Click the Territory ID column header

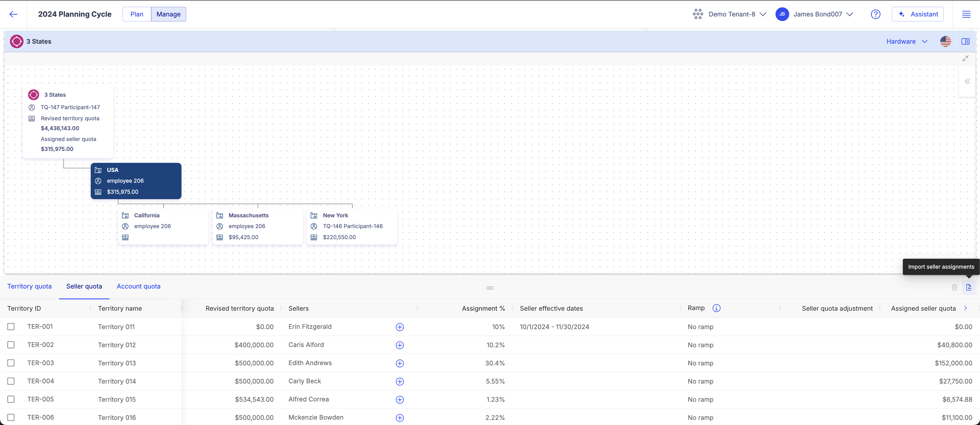(24, 308)
